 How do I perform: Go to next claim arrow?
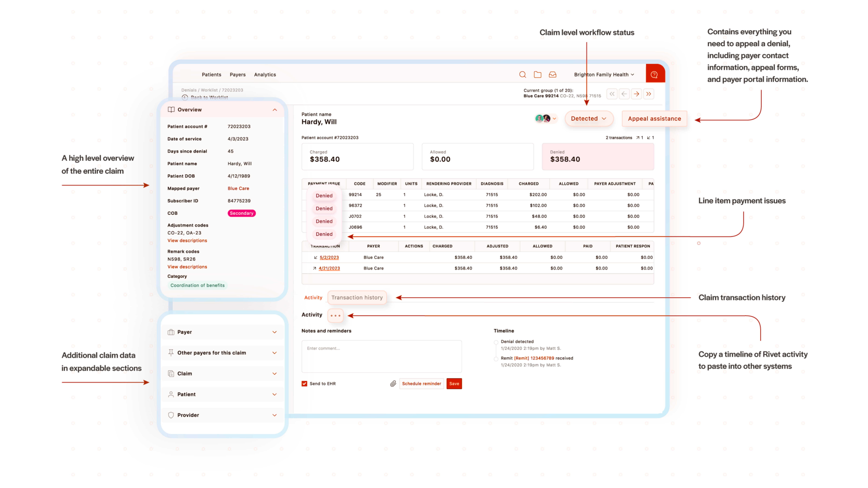point(636,94)
